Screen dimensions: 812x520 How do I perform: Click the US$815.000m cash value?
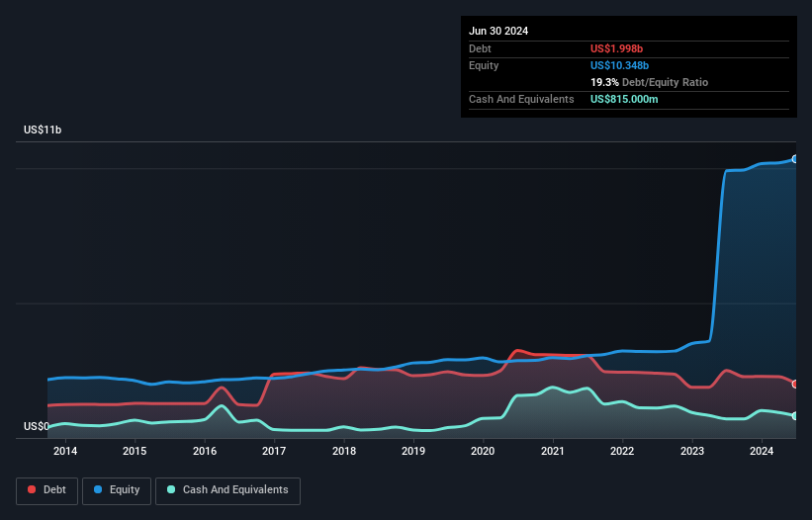pos(624,99)
